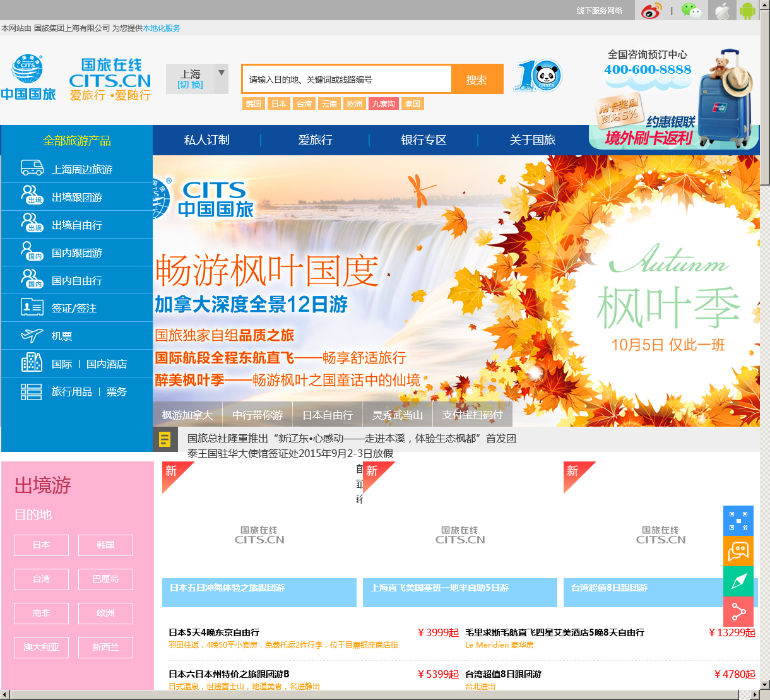
Task: Click the Android app download icon
Action: 747,11
